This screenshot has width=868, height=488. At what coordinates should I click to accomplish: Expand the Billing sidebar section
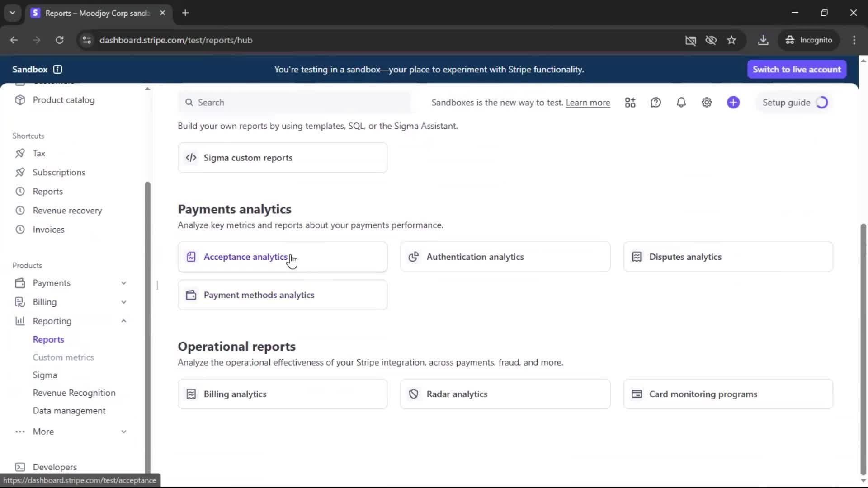[x=123, y=302]
